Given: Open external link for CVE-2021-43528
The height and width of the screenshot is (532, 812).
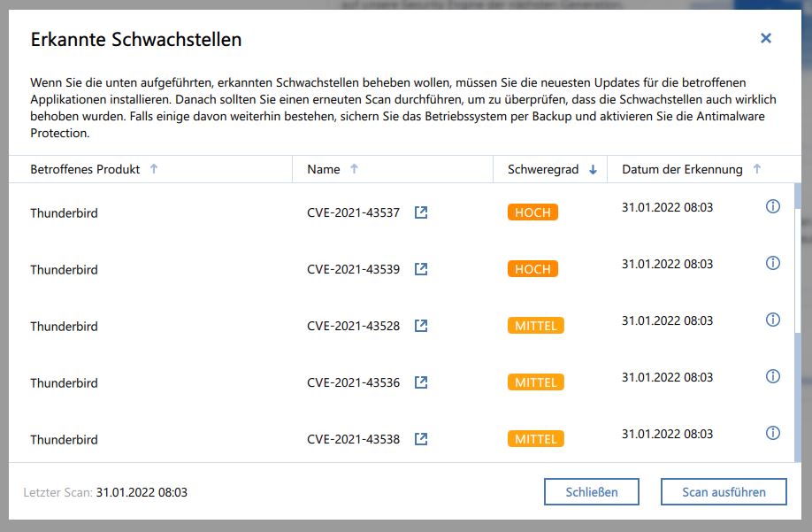Looking at the screenshot, I should (421, 326).
